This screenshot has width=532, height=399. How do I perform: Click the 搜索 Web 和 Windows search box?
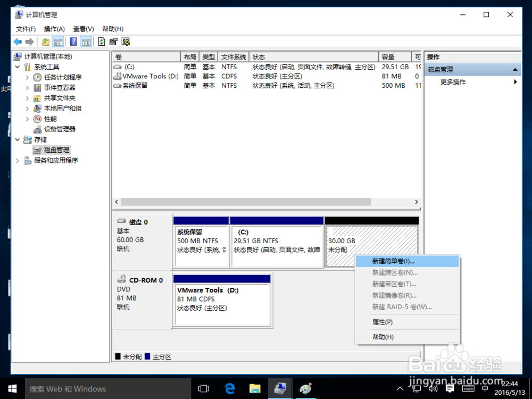[108, 389]
